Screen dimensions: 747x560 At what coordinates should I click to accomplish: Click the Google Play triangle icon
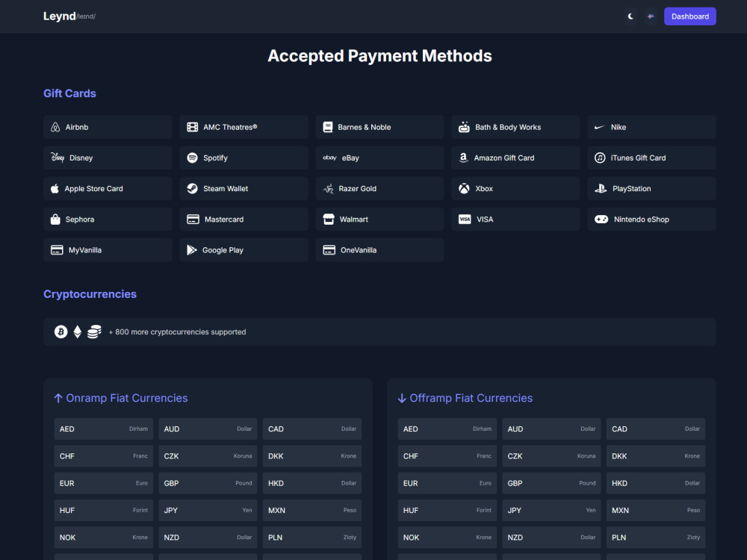pyautogui.click(x=191, y=250)
